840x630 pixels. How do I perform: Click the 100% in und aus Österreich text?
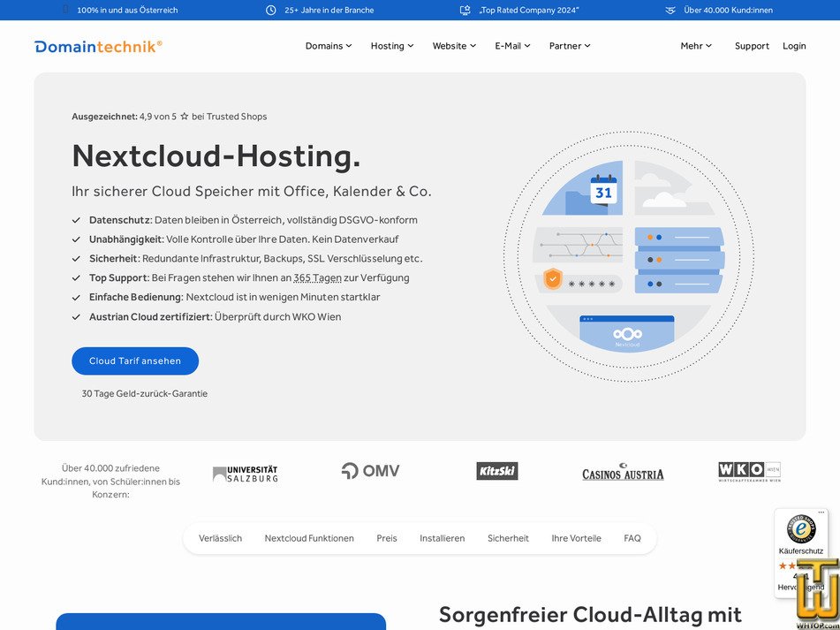tap(127, 11)
